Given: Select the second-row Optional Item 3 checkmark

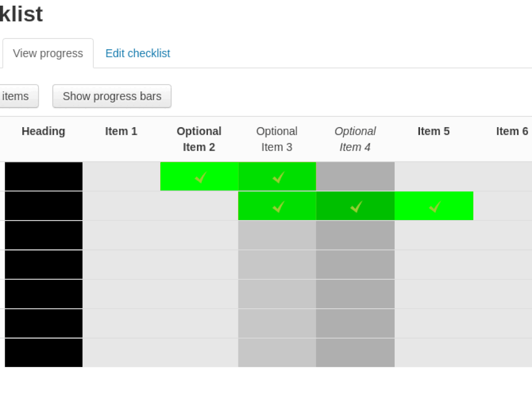Looking at the screenshot, I should point(277,206).
